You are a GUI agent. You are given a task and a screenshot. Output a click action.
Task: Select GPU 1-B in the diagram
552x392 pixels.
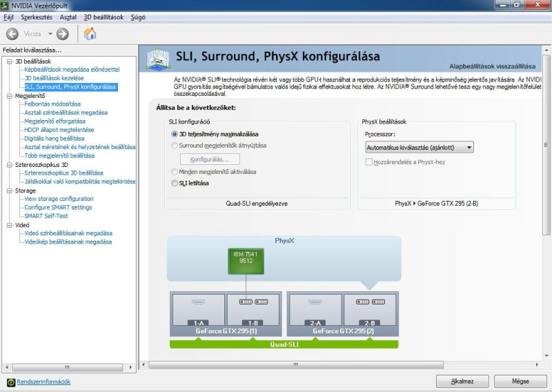[253, 310]
